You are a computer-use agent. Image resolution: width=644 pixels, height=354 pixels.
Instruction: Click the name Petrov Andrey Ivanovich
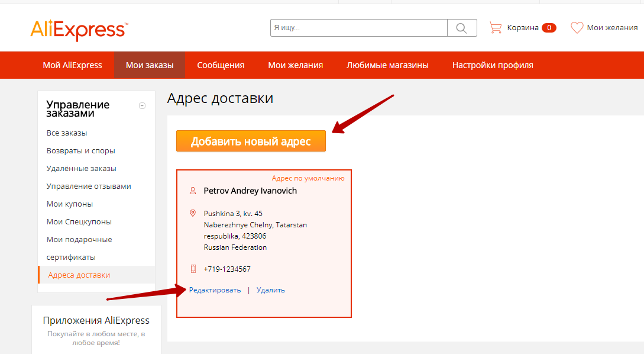[250, 191]
